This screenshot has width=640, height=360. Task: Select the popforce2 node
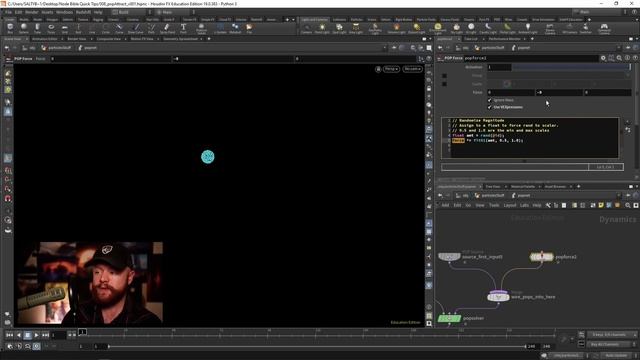[x=541, y=257]
